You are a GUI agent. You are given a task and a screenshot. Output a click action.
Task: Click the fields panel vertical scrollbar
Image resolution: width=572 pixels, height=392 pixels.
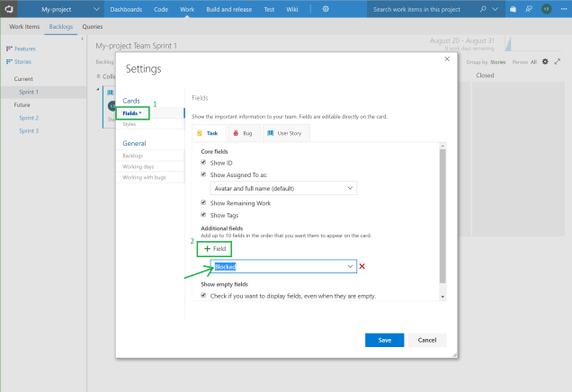[x=442, y=216]
